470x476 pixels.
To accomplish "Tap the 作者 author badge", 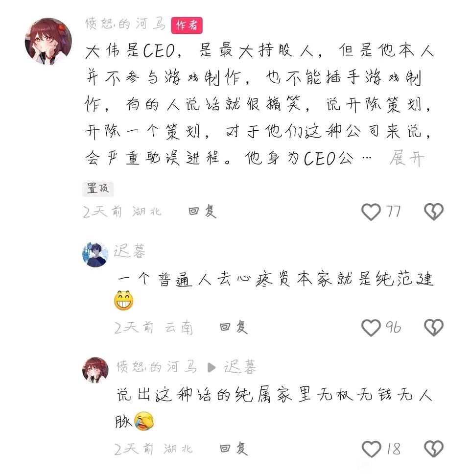I will [187, 25].
